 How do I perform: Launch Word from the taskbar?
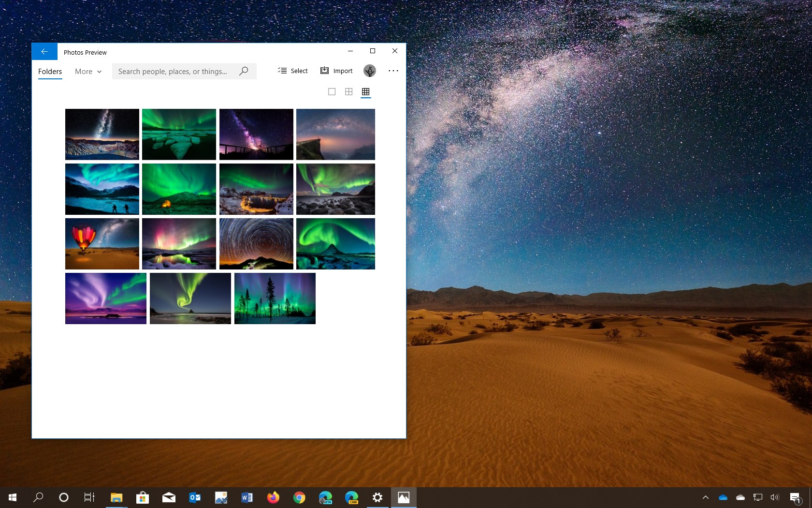pyautogui.click(x=247, y=497)
